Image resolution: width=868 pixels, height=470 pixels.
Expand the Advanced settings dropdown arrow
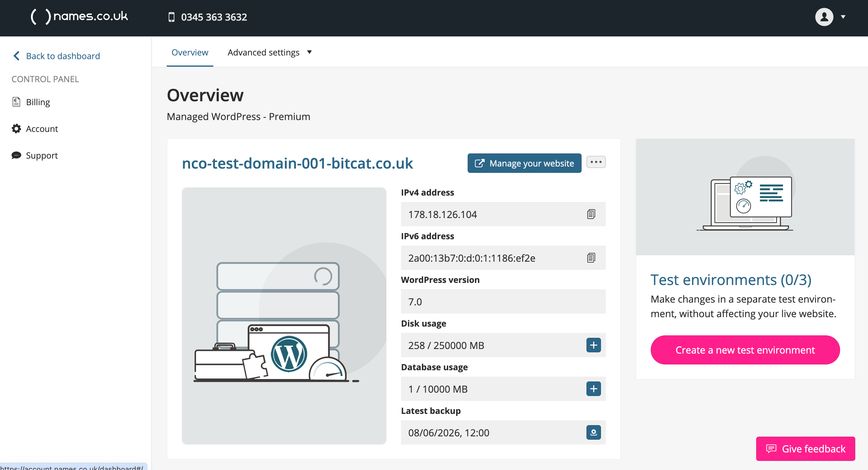[309, 52]
